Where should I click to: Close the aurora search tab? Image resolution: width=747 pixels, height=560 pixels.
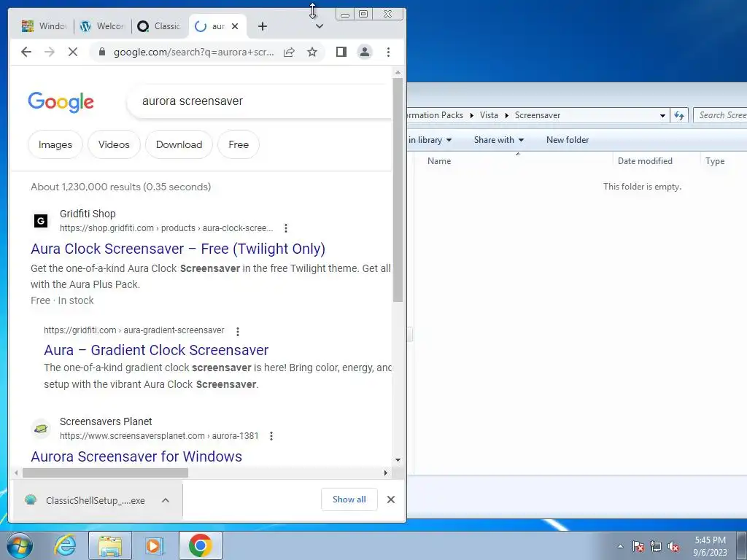[x=235, y=26]
